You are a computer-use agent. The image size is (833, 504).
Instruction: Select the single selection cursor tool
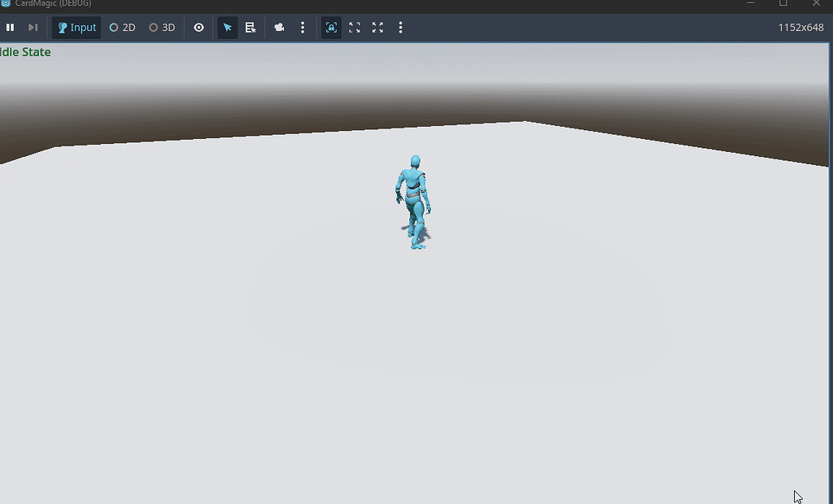click(227, 27)
